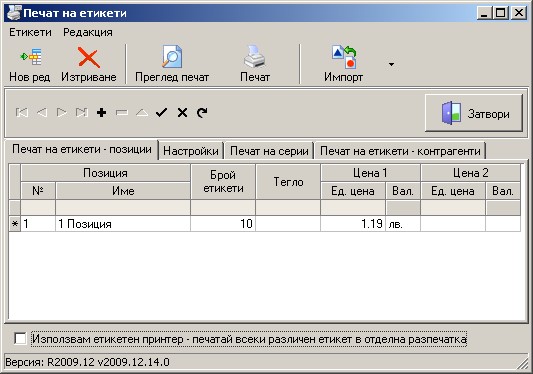
Task: Minimize the Печат на етикети window
Action: coord(484,13)
